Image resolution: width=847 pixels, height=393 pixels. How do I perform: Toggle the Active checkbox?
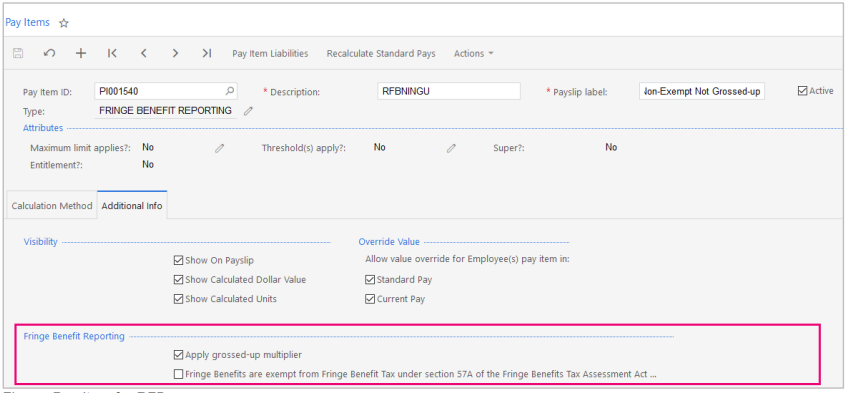click(x=802, y=91)
